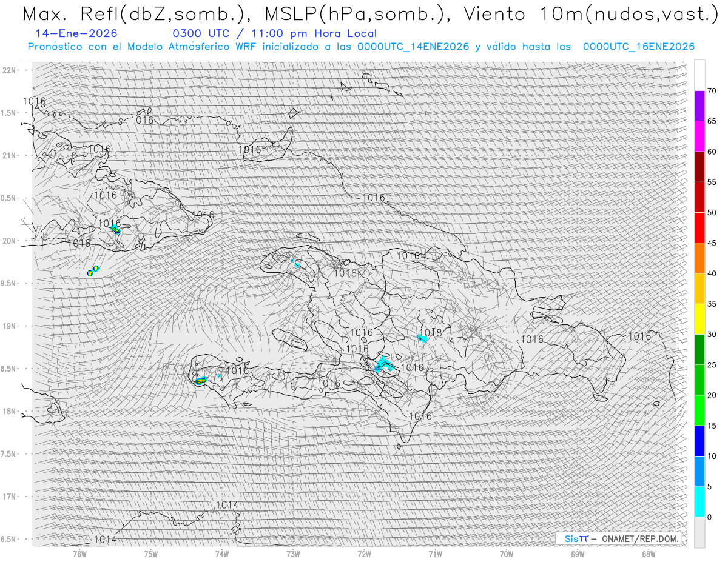Click the magenta 60–65 dBZ legend swatch
728x562 pixels.
coord(699,136)
